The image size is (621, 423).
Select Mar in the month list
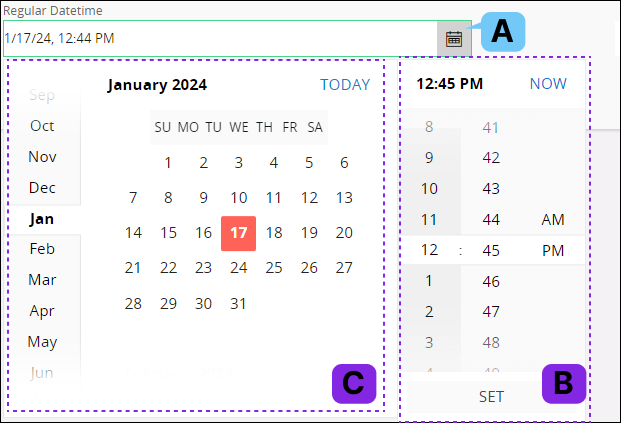42,280
